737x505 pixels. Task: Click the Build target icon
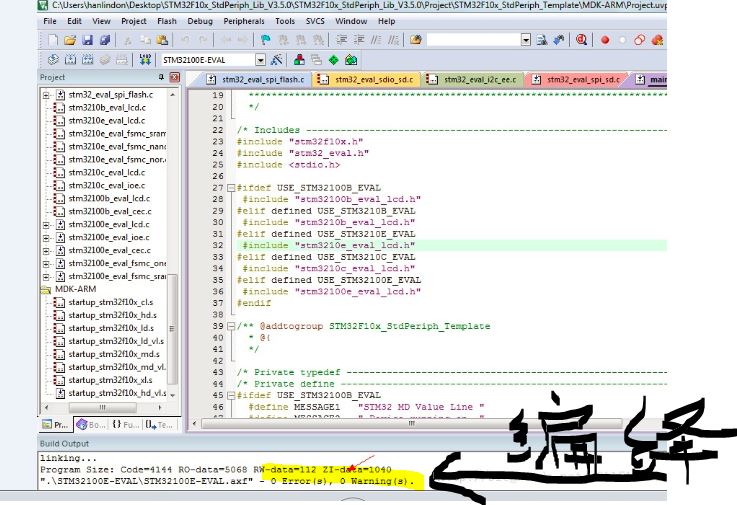[x=71, y=60]
